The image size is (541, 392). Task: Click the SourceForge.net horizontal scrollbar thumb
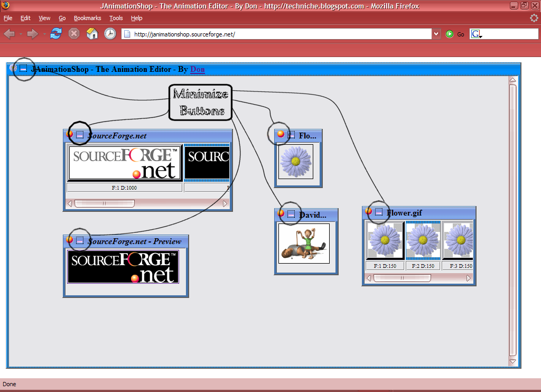(104, 203)
